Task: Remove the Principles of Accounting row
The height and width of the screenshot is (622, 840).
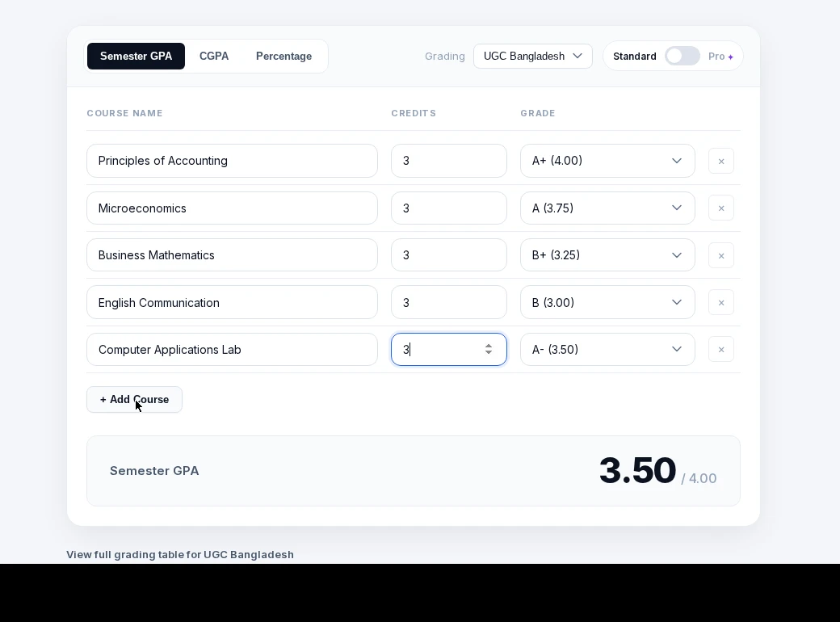Action: point(721,161)
